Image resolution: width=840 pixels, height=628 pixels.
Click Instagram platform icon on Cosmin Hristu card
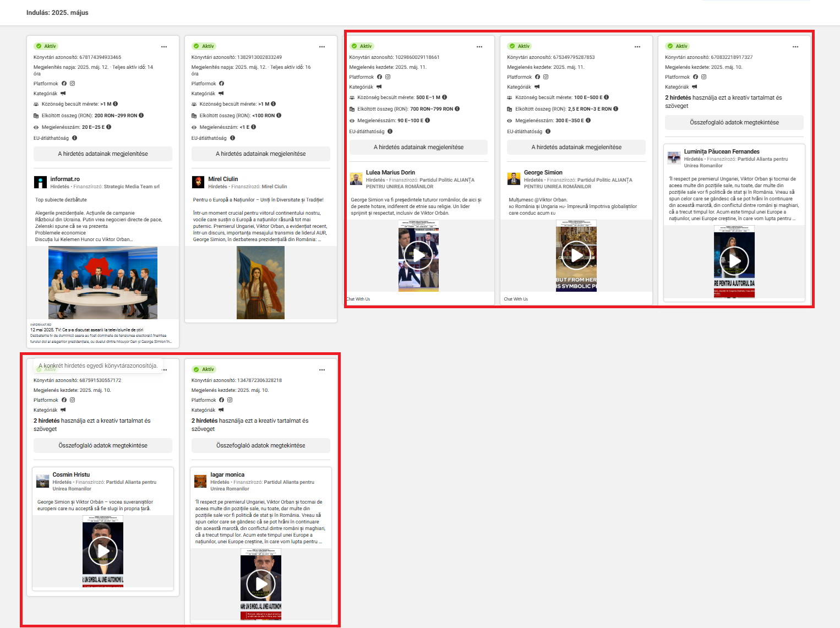pyautogui.click(x=72, y=400)
